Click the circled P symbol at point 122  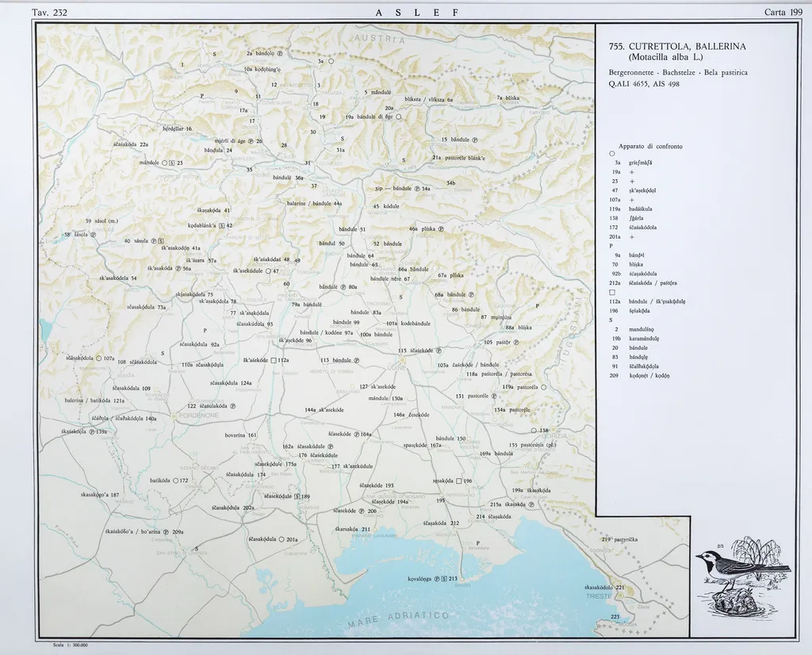(x=232, y=406)
